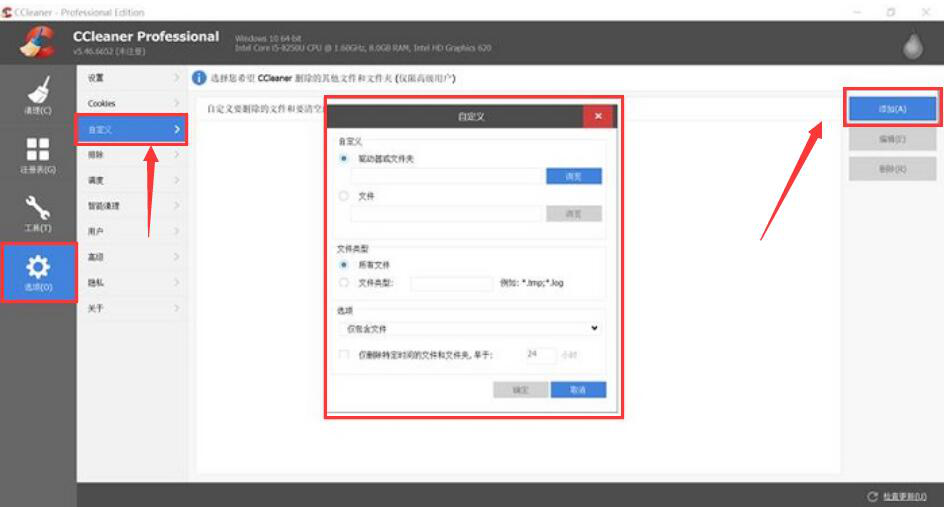945x507 pixels.
Task: Click the file path input field
Action: point(447,213)
